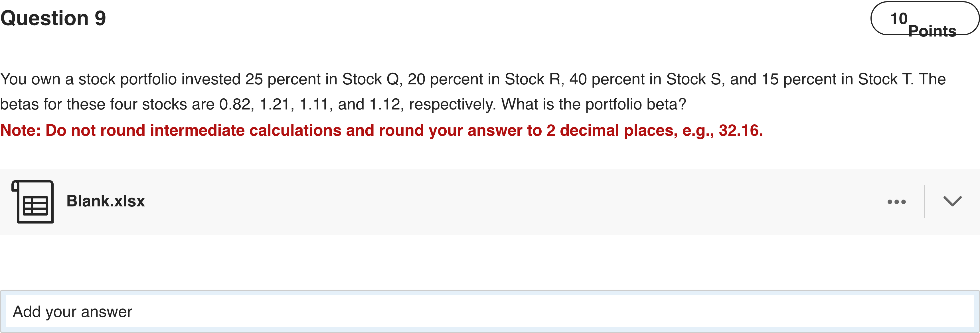Screen dimensions: 980x333
Task: Click the number 10 in the points badge
Action: (899, 18)
